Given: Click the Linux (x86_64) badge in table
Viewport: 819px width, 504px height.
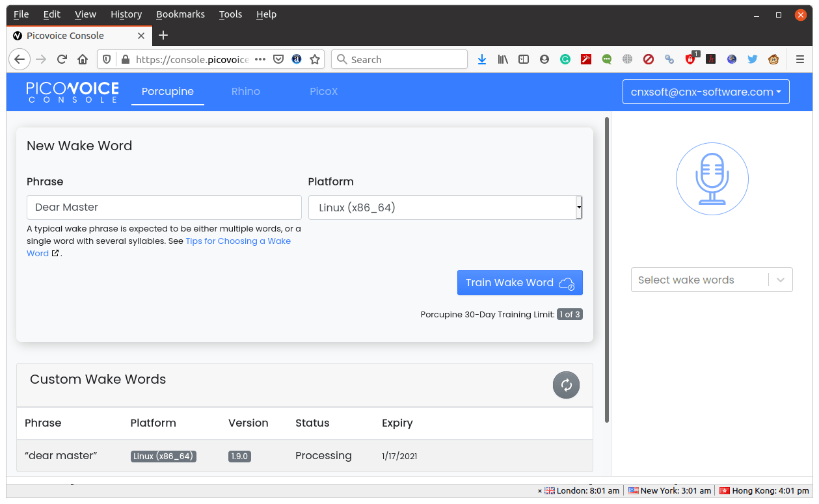Looking at the screenshot, I should pyautogui.click(x=163, y=456).
